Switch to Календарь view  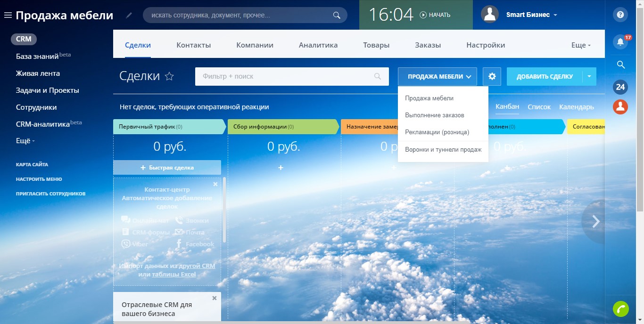(x=577, y=107)
